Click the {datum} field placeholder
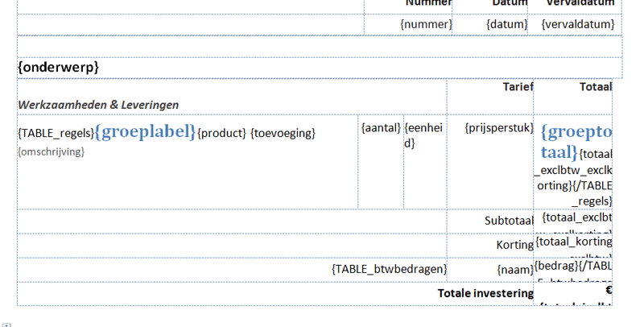The height and width of the screenshot is (327, 644). coord(506,25)
